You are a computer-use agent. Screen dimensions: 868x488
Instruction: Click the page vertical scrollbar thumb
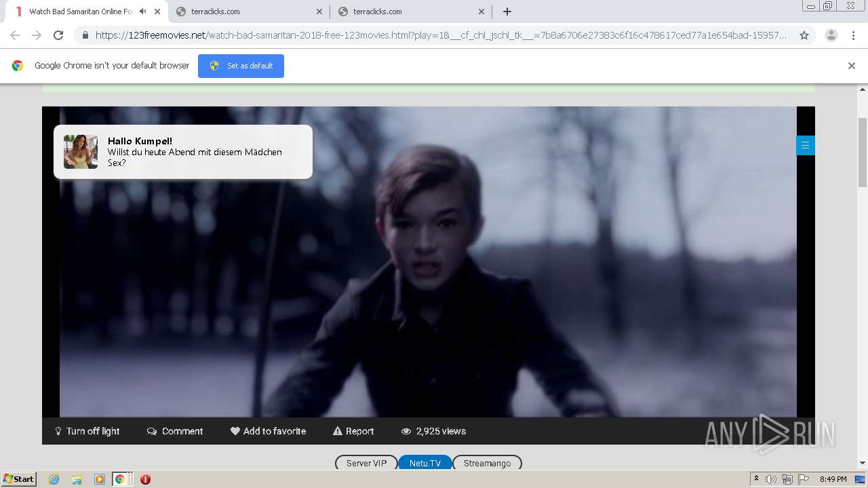coord(863,152)
